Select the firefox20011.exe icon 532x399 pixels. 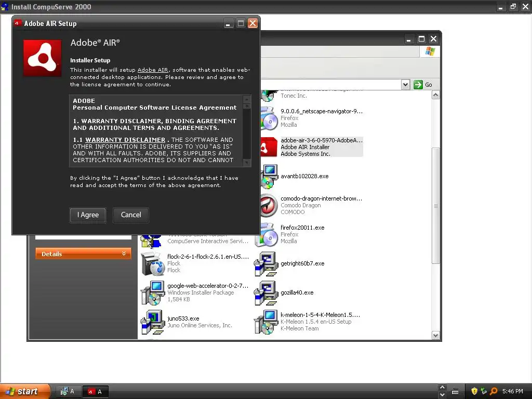(267, 235)
